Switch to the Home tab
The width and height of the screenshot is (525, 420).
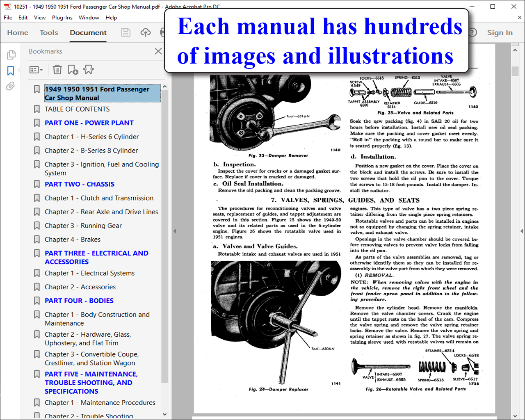pos(18,33)
